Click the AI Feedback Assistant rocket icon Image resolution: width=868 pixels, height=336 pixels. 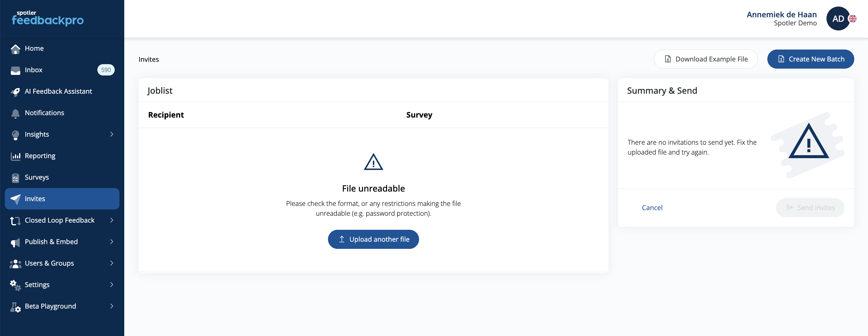(x=15, y=92)
